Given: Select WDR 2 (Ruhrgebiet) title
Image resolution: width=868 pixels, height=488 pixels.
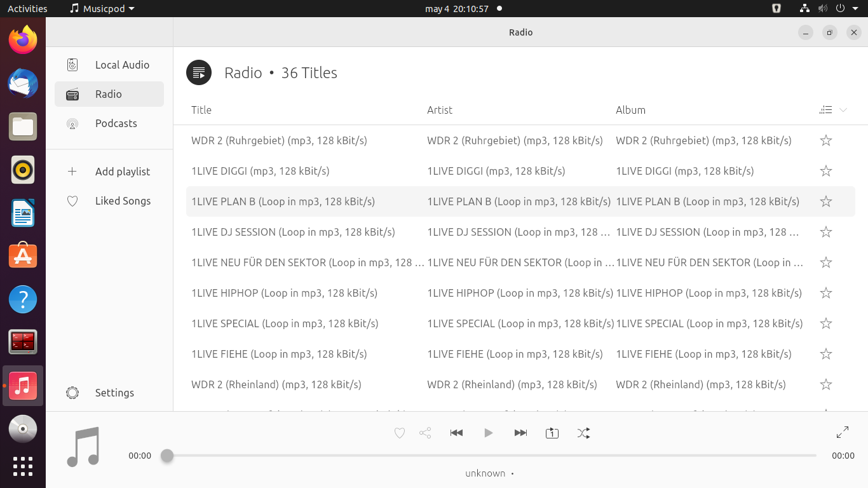Looking at the screenshot, I should [279, 140].
